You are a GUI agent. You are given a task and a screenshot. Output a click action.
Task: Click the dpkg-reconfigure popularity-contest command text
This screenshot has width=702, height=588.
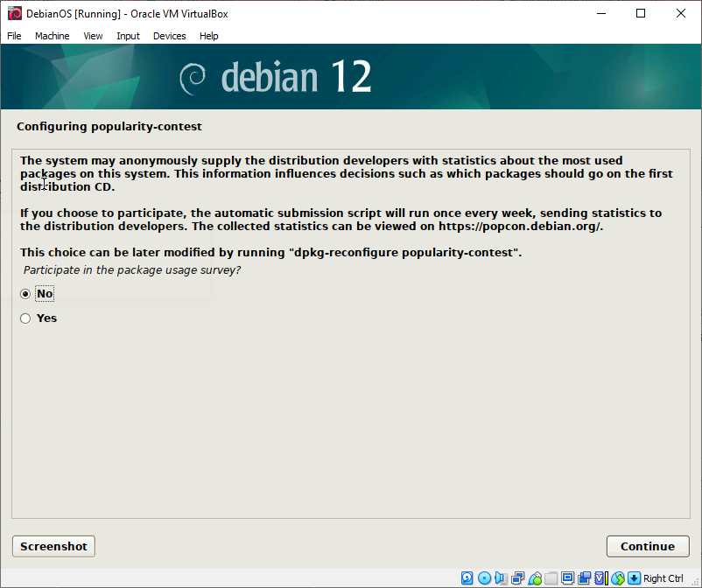coord(404,253)
